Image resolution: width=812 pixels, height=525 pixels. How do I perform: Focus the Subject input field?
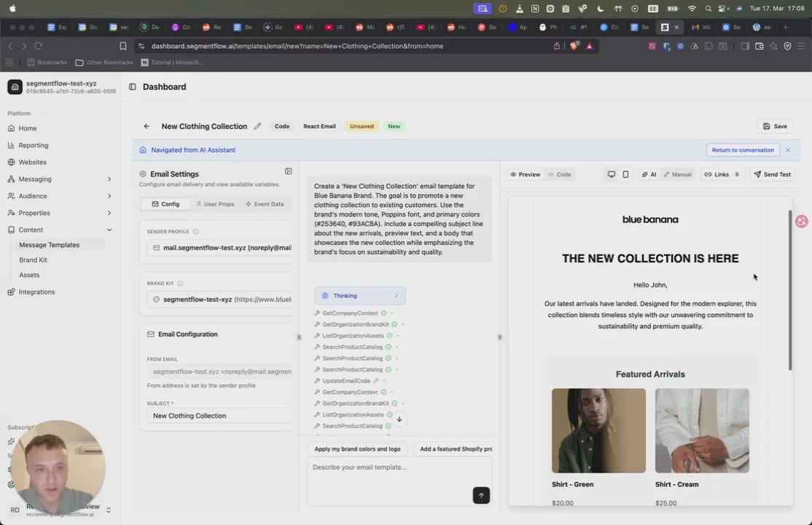[x=219, y=416]
